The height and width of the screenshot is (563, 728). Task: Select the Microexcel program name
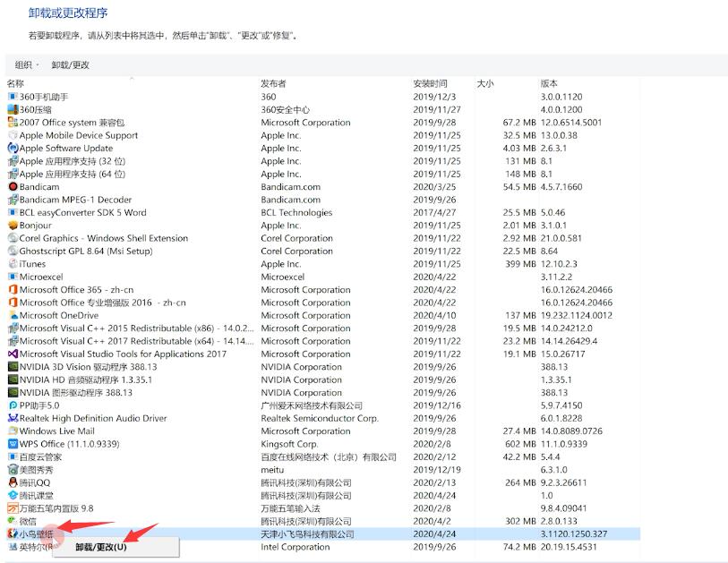tap(41, 277)
